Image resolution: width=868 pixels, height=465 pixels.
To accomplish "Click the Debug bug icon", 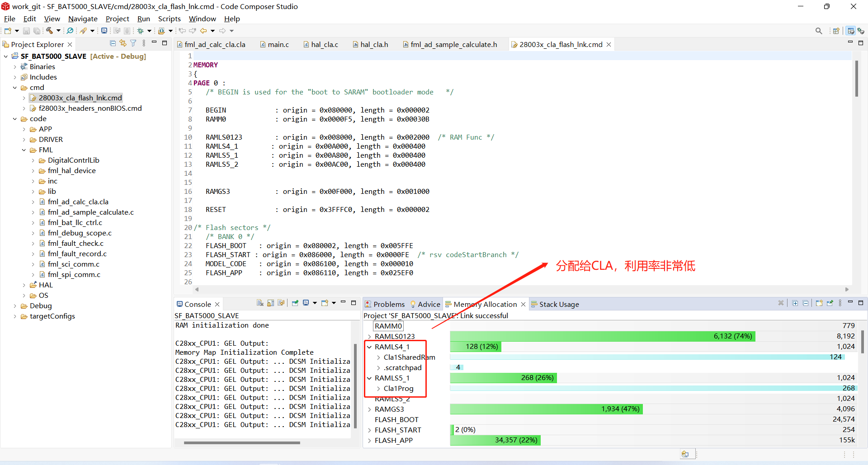I will 141,31.
